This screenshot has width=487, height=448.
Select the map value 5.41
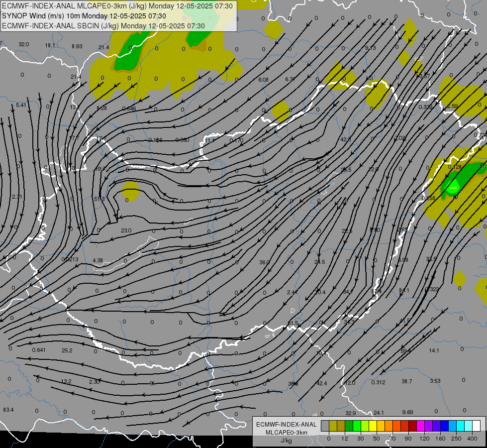21,105
